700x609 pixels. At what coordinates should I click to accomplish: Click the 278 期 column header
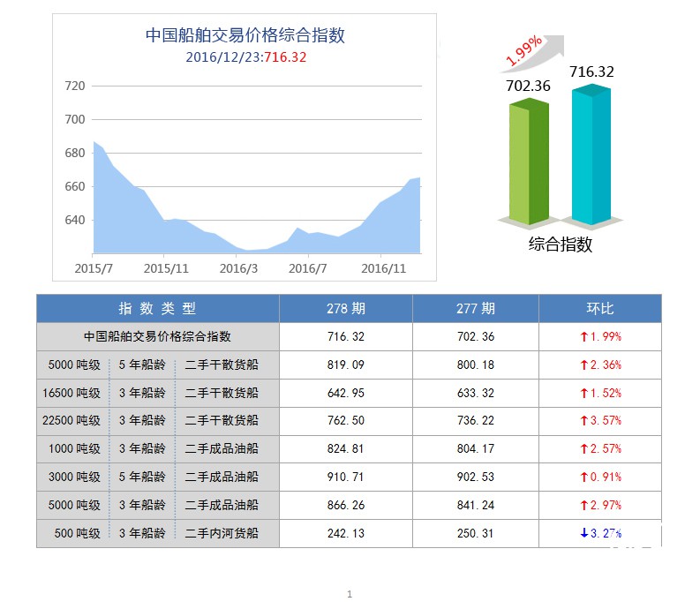tap(346, 309)
